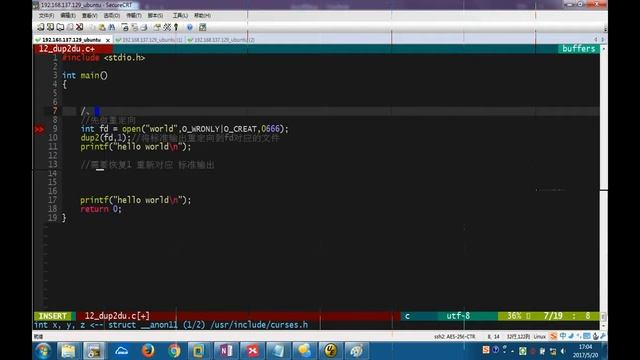Close the first 192.168.137.129_ubuntu tab

(108, 40)
